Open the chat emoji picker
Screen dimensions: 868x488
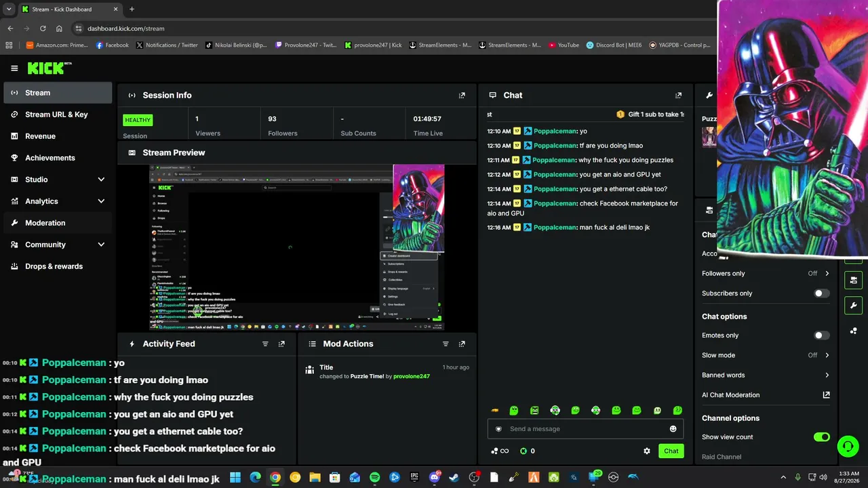pyautogui.click(x=673, y=429)
